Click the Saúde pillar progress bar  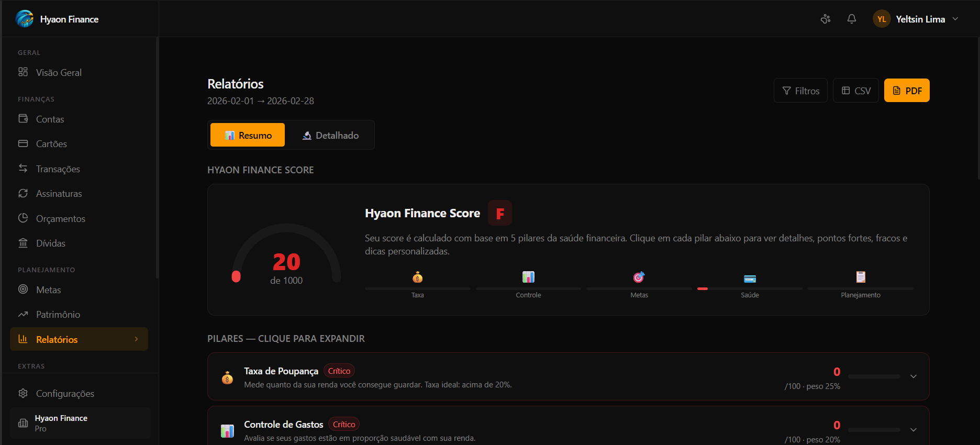click(x=750, y=288)
